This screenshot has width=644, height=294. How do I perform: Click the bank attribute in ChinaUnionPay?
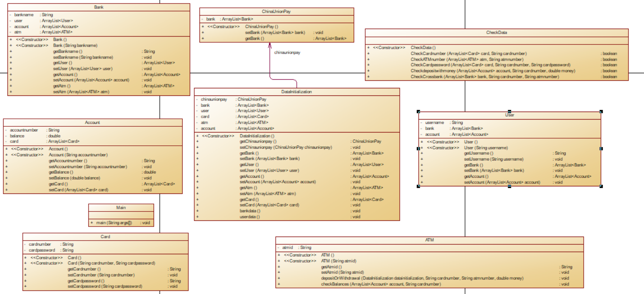[x=211, y=19]
